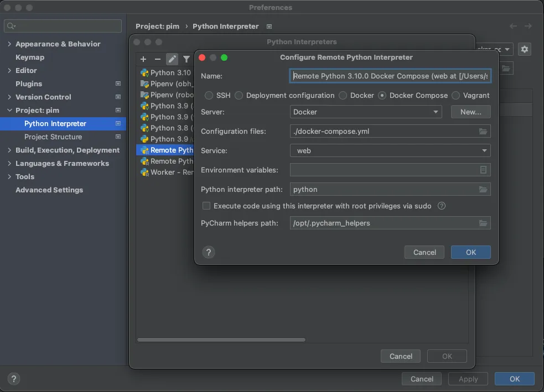Open the Service dropdown showing web

[390, 151]
